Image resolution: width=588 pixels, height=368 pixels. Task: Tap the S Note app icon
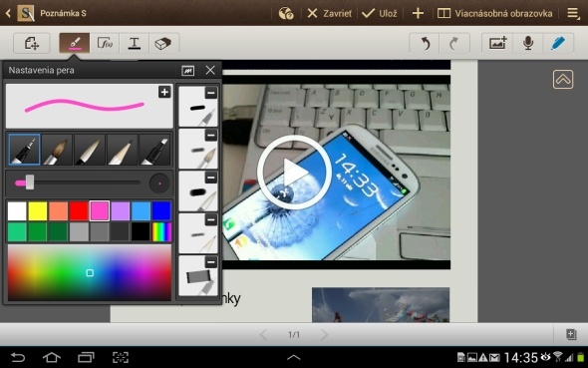[26, 13]
